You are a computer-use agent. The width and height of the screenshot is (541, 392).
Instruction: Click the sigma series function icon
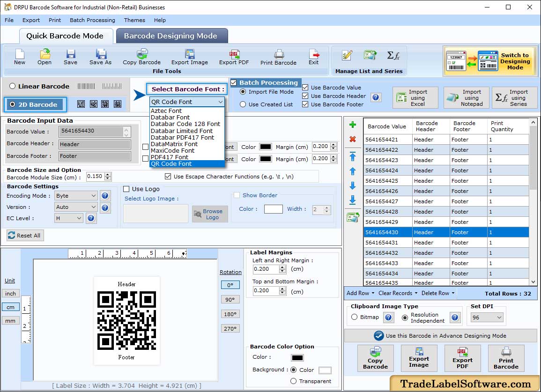(393, 55)
